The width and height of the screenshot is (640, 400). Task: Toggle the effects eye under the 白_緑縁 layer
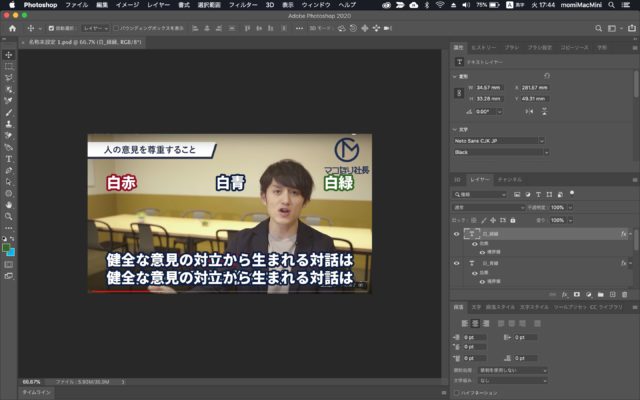[474, 244]
